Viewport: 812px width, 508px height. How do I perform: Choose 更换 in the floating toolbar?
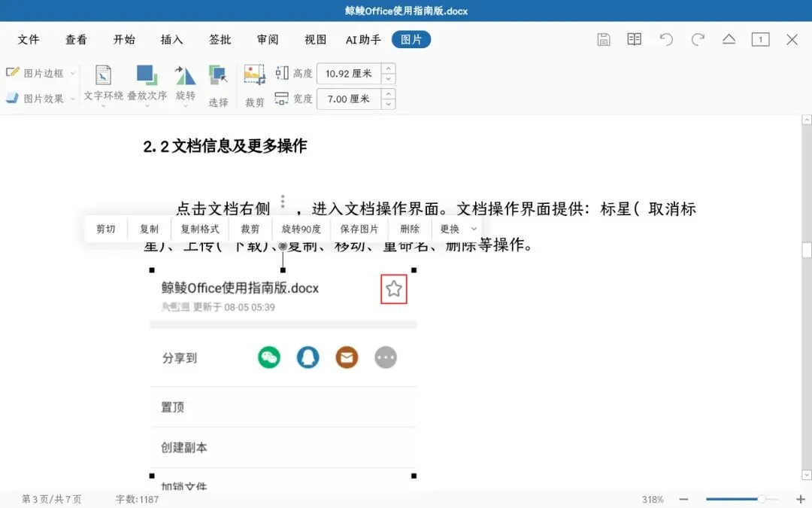coord(450,229)
